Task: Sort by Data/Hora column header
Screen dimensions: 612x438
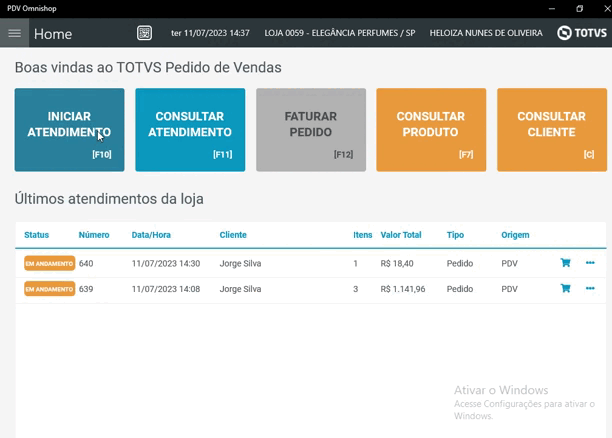Action: point(151,235)
